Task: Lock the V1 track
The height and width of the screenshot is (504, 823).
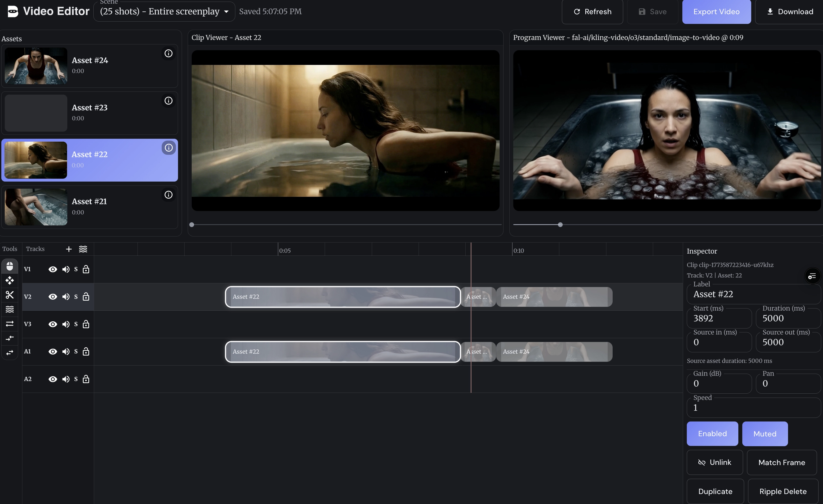Action: pyautogui.click(x=86, y=269)
